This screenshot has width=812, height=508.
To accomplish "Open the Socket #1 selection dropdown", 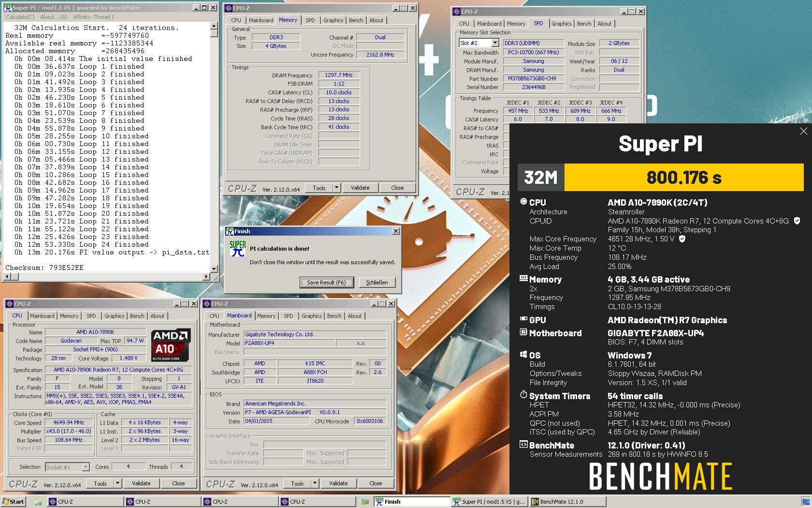I will point(86,467).
